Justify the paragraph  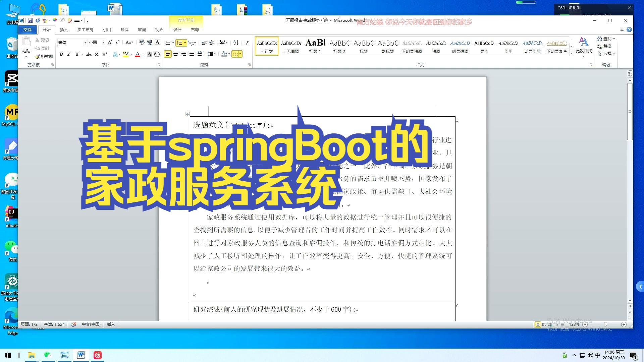tap(192, 54)
